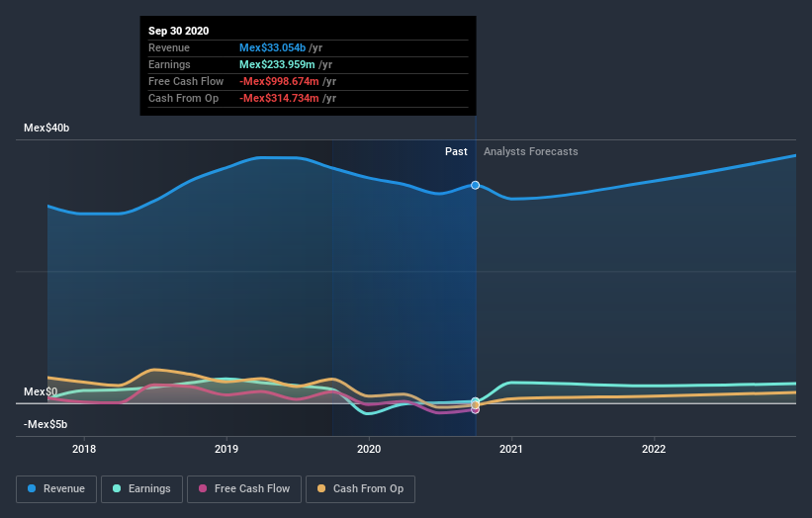Toggle the Revenue legend button

click(x=56, y=489)
